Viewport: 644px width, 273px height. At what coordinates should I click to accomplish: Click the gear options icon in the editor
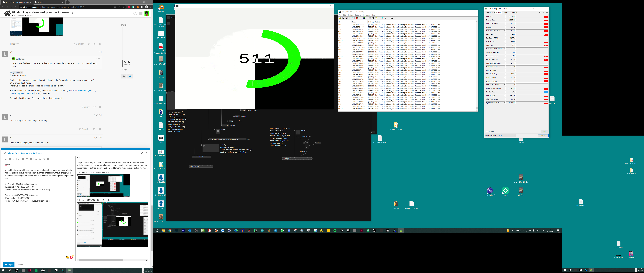pyautogui.click(x=48, y=159)
